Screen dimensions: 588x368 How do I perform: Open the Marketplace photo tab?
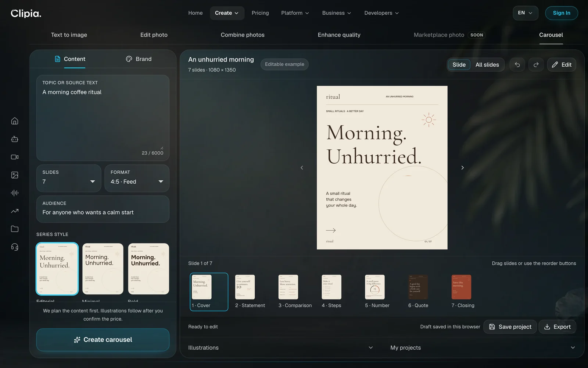tap(449, 35)
